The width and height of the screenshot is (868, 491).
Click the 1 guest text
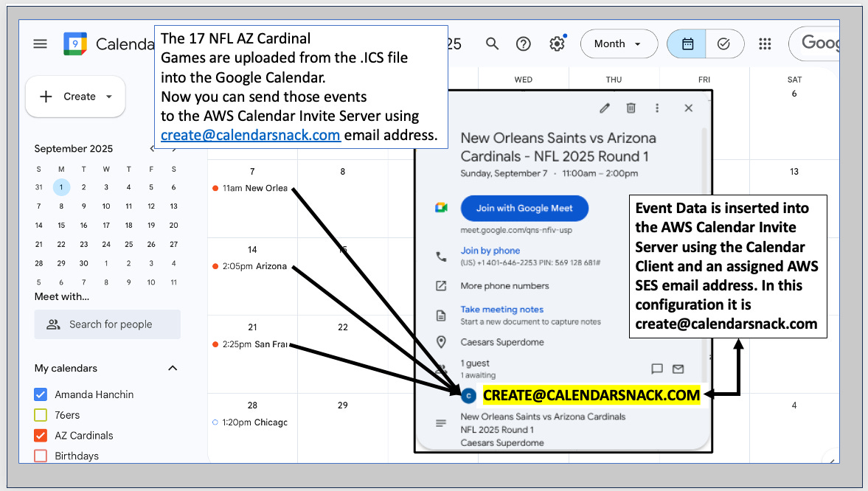tap(475, 363)
